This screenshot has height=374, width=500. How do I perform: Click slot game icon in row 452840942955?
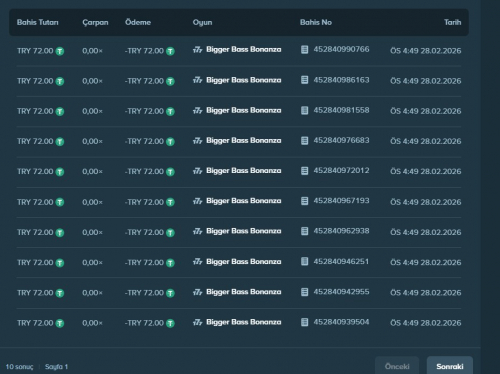tap(198, 292)
